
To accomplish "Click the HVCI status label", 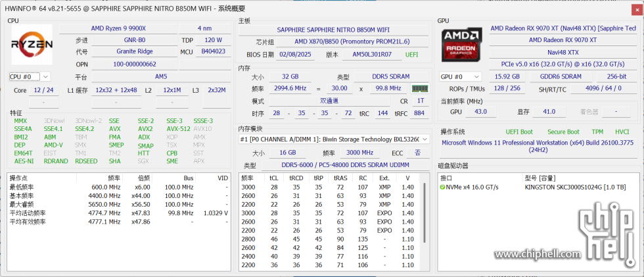I will tap(622, 132).
